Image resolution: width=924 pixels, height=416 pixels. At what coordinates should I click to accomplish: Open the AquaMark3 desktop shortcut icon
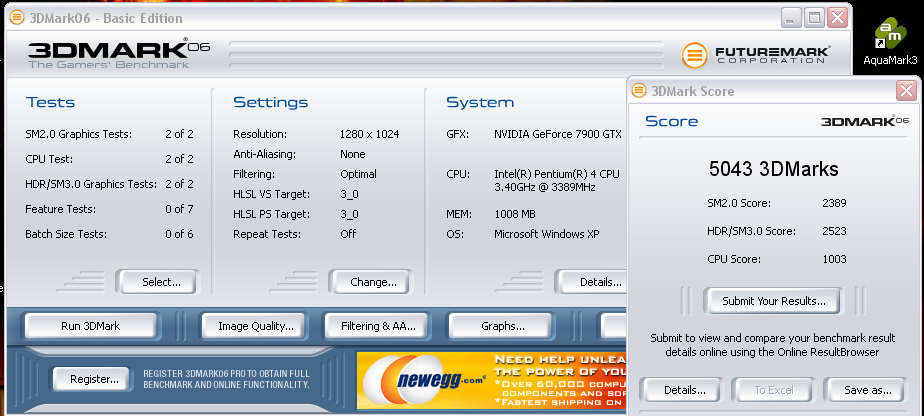click(890, 35)
